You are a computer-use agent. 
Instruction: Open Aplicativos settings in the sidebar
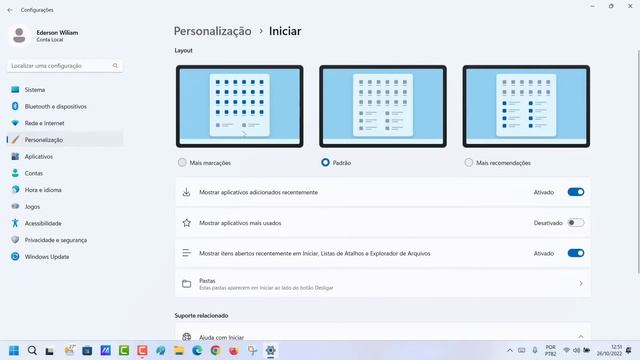(x=64, y=156)
